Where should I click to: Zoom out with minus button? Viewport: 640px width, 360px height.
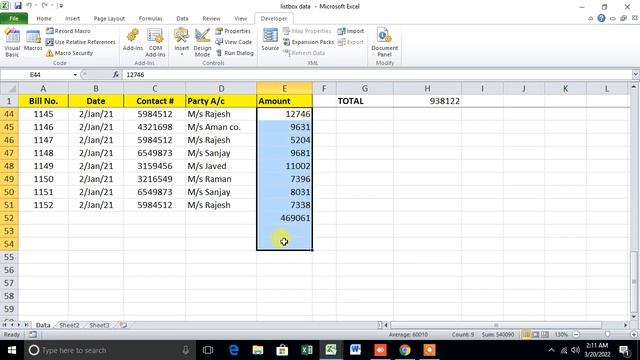pyautogui.click(x=576, y=335)
